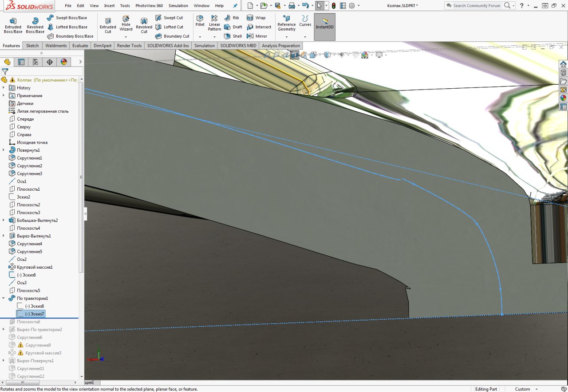Select the Extruded Boss/Base tool
This screenshot has height=392, width=568.
pos(13,26)
